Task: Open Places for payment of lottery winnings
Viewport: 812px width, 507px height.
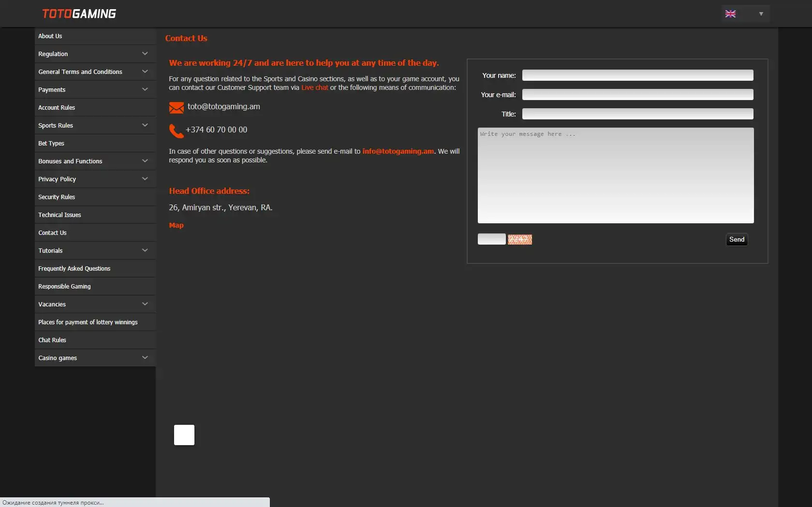Action: pos(95,322)
